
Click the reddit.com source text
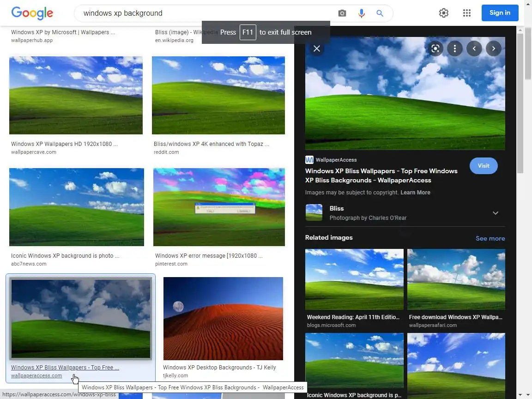(x=166, y=152)
